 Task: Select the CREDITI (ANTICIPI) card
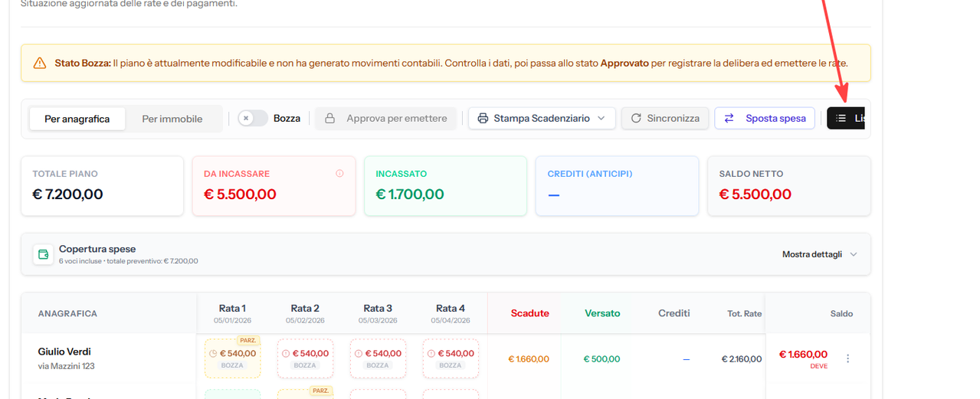click(x=618, y=186)
